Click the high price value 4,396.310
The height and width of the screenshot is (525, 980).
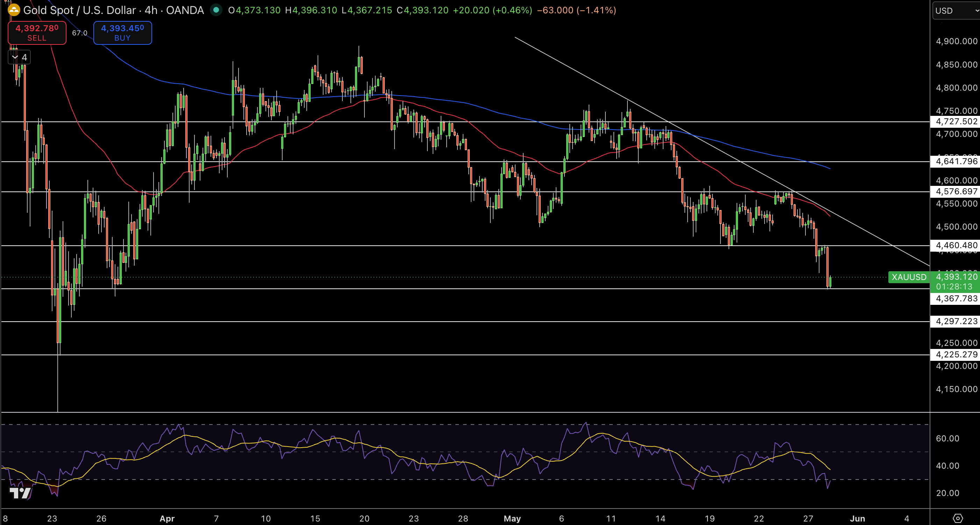tap(315, 10)
